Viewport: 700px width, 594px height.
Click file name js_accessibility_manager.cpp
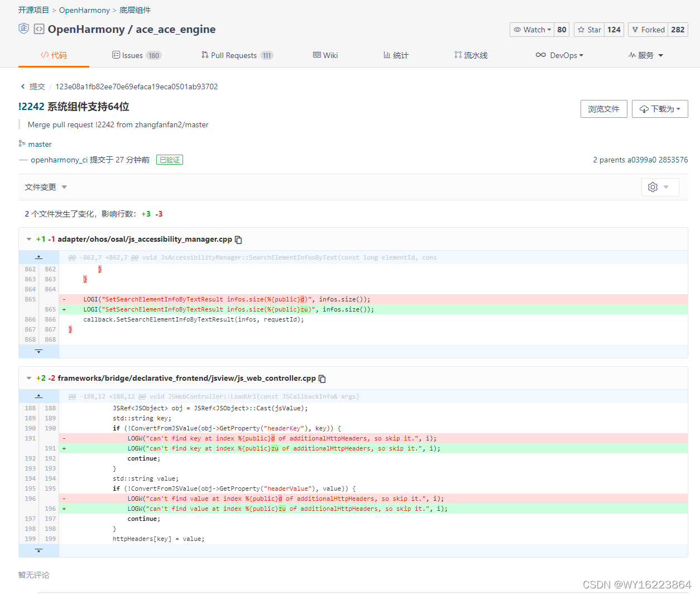145,239
